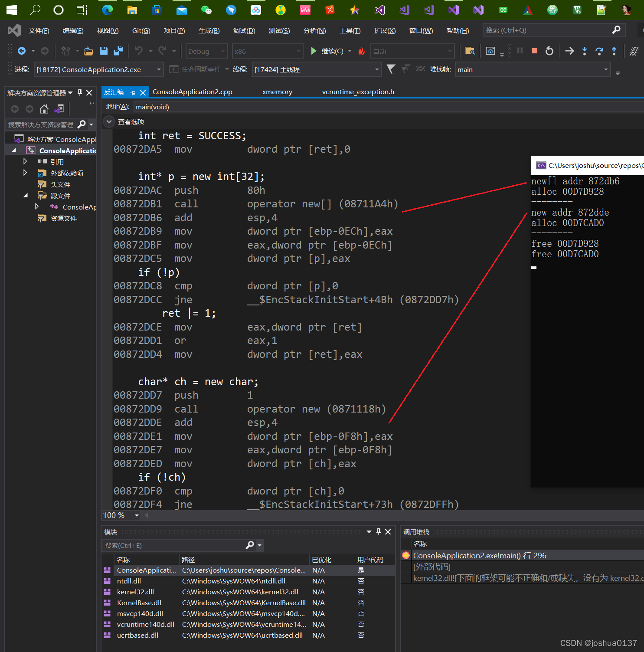Click the Step Out icon

[x=614, y=51]
